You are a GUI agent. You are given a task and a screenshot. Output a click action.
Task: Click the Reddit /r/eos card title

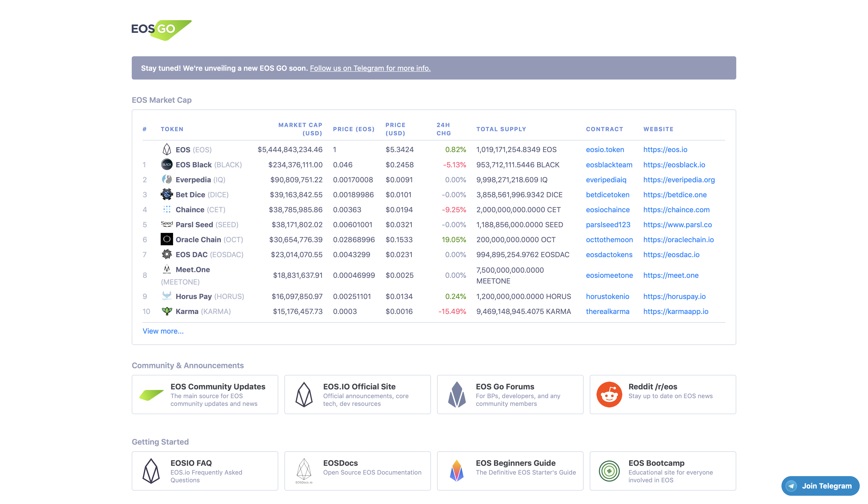(653, 387)
